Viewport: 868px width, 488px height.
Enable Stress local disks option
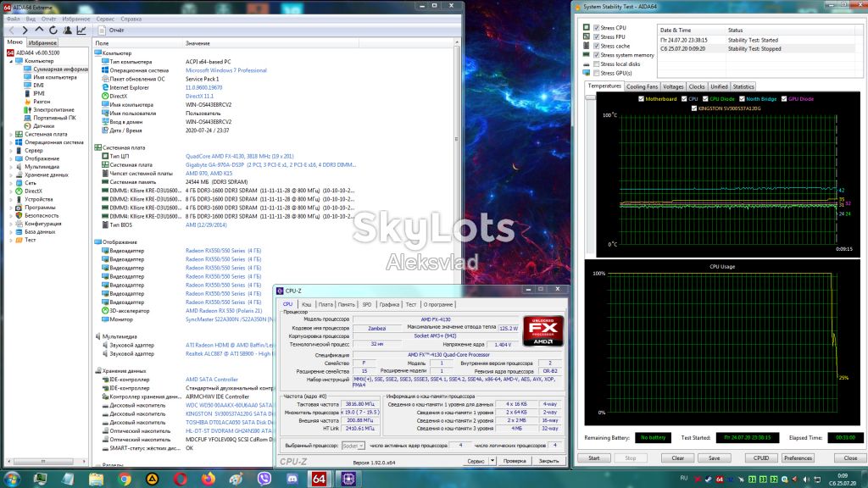(596, 64)
